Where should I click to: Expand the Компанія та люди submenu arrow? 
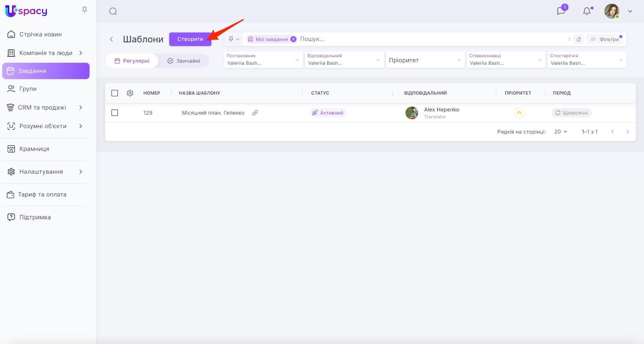(81, 53)
